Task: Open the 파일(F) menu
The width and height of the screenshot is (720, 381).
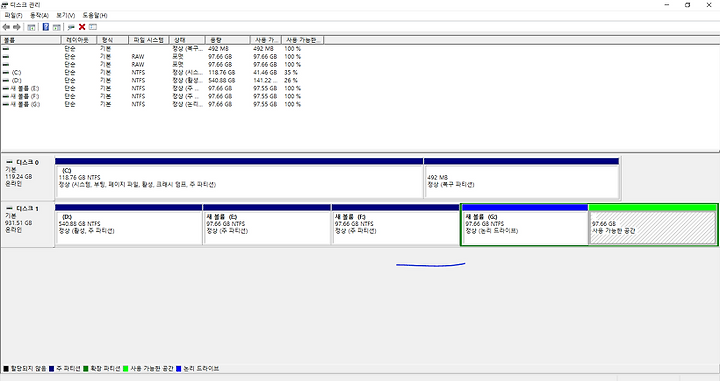Action: tap(13, 15)
